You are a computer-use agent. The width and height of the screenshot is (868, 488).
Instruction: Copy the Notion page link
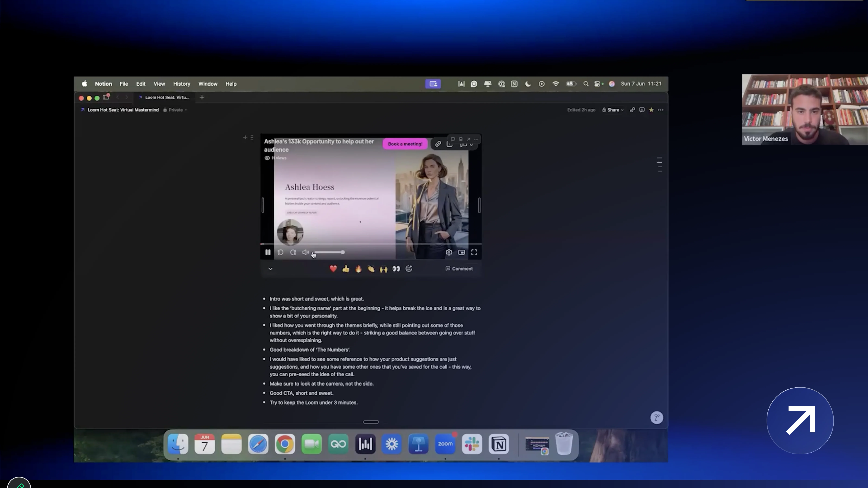[632, 110]
